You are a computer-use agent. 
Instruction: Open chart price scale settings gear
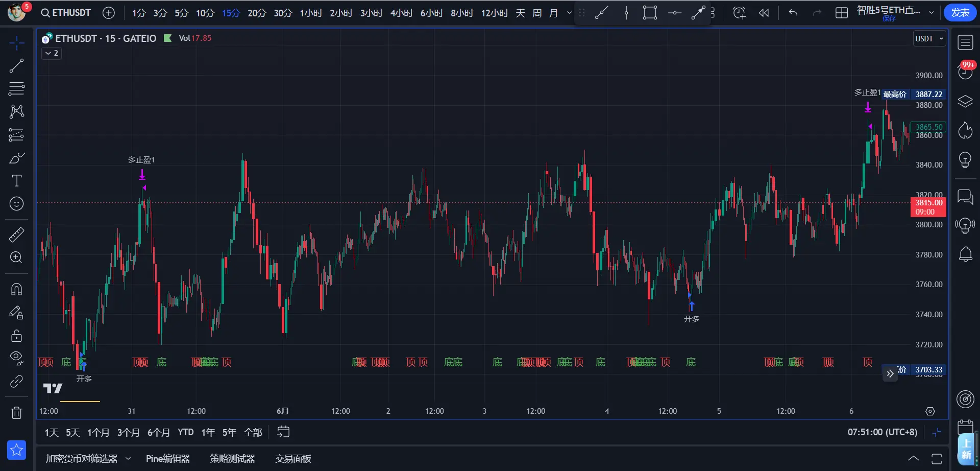[930, 411]
